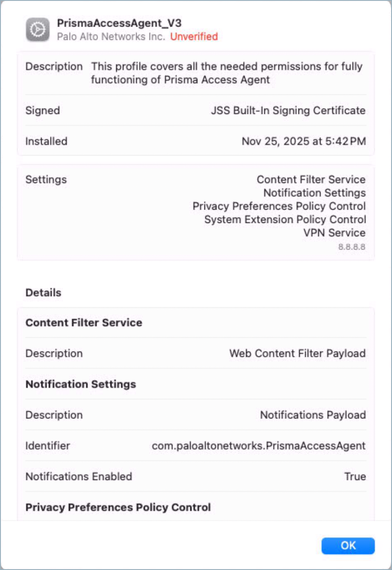The width and height of the screenshot is (392, 570).
Task: Click Web Content Filter Payload value
Action: click(297, 353)
